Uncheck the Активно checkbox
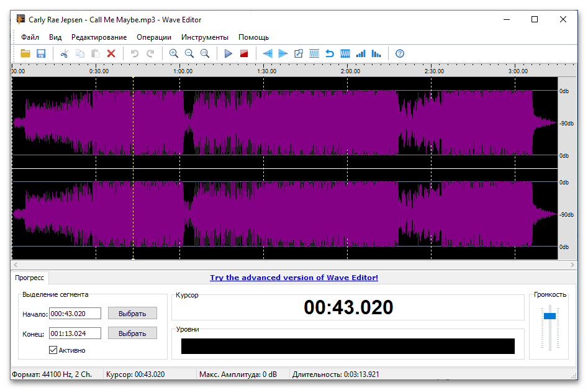 (53, 350)
